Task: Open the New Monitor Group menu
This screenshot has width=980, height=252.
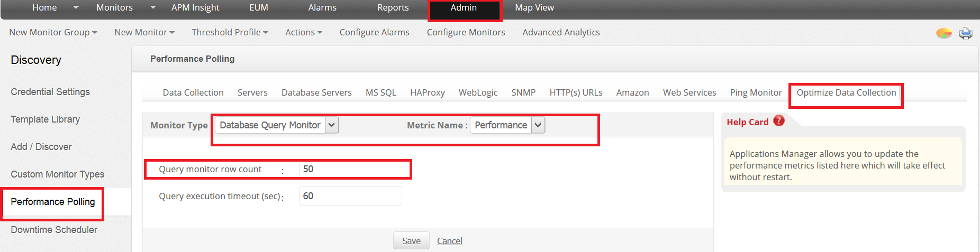Action: 53,32
